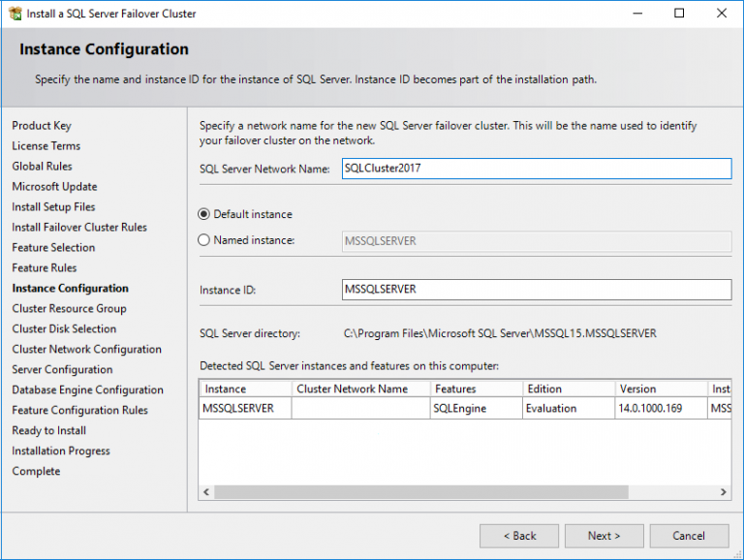This screenshot has height=560, width=744.
Task: Open the Global Rules step
Action: [43, 167]
